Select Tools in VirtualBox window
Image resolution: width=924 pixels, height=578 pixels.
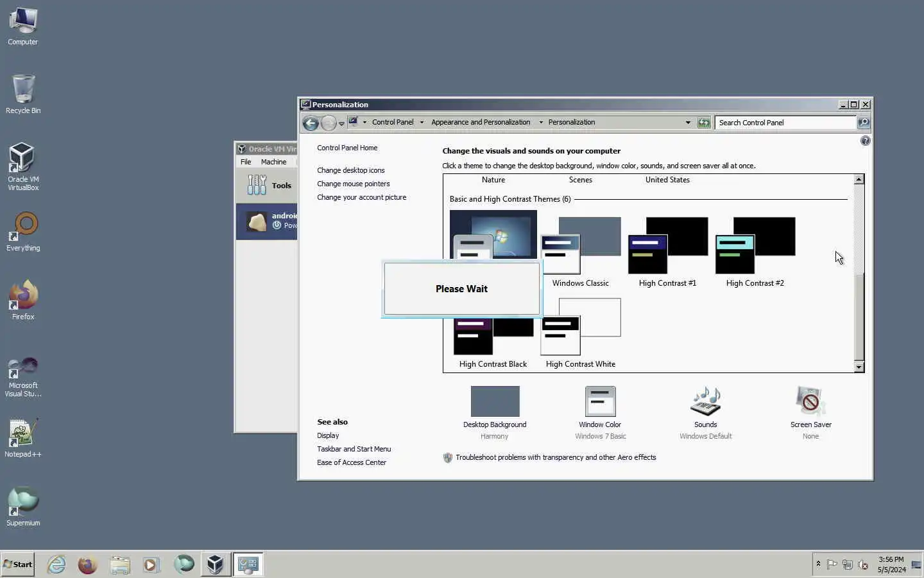pos(268,185)
